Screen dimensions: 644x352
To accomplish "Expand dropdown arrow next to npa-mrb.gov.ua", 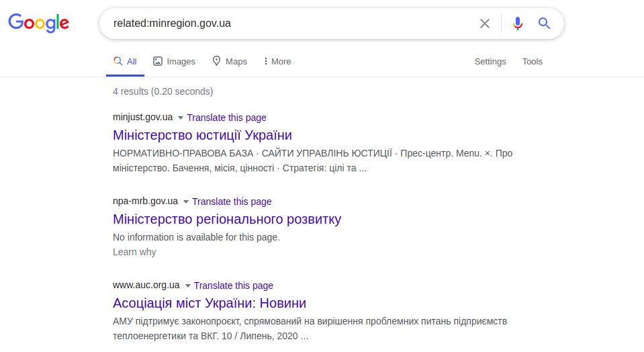I will [x=185, y=202].
